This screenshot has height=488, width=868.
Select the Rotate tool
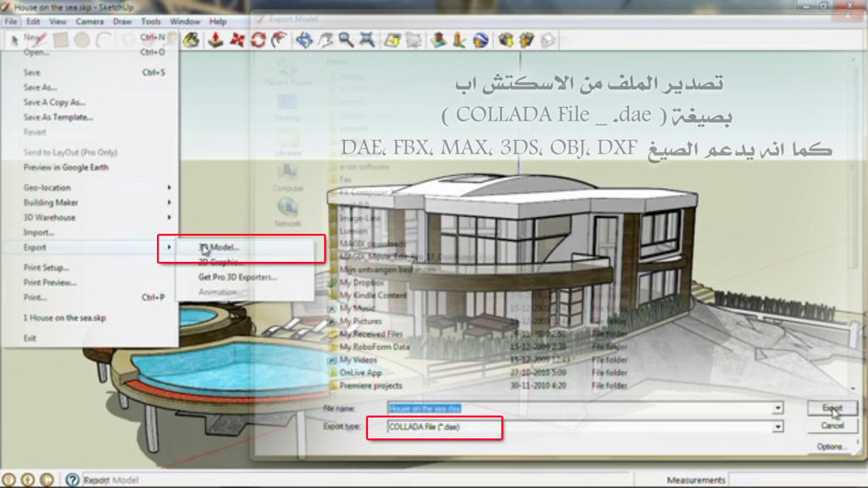coord(258,40)
